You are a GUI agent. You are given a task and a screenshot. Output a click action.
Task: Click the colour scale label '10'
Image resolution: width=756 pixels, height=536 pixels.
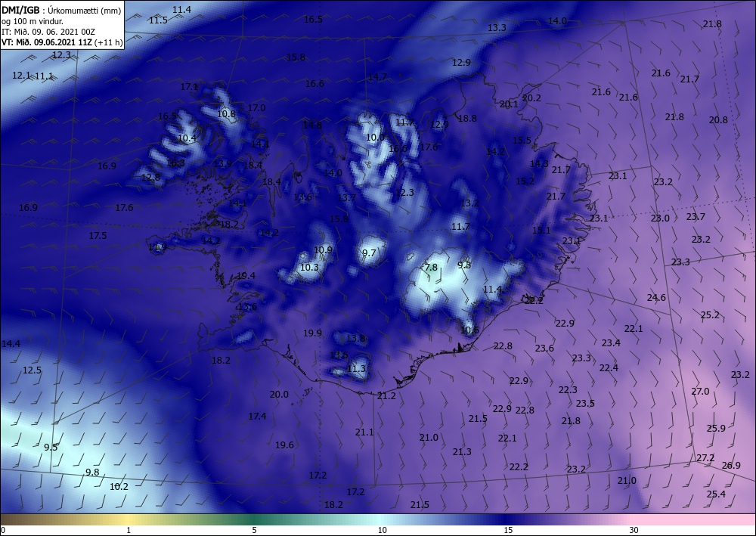point(382,530)
